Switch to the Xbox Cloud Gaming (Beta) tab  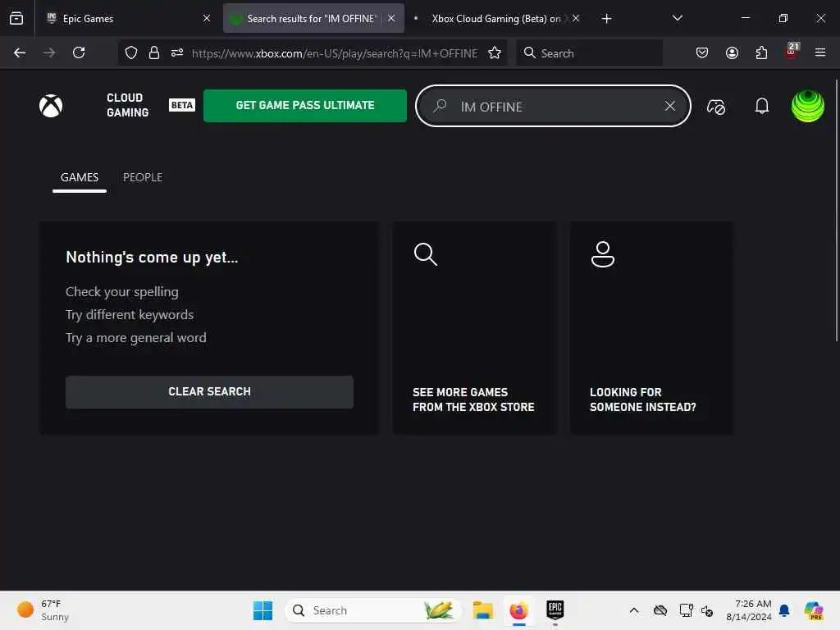[496, 18]
